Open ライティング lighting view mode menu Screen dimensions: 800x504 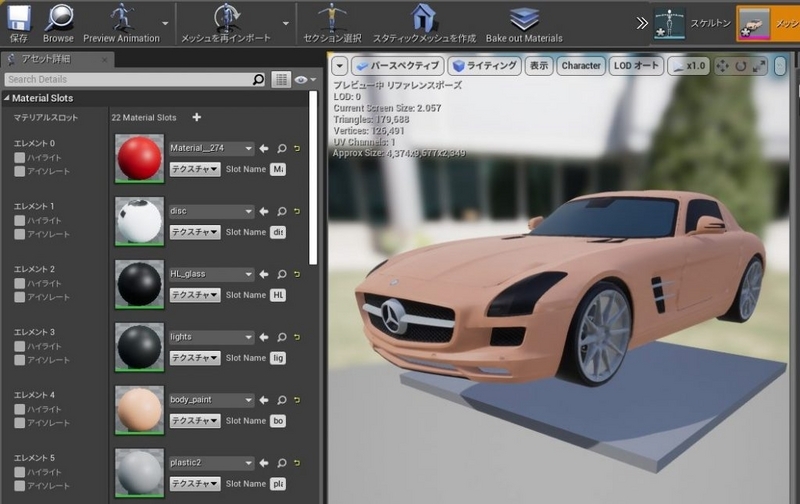tap(485, 66)
